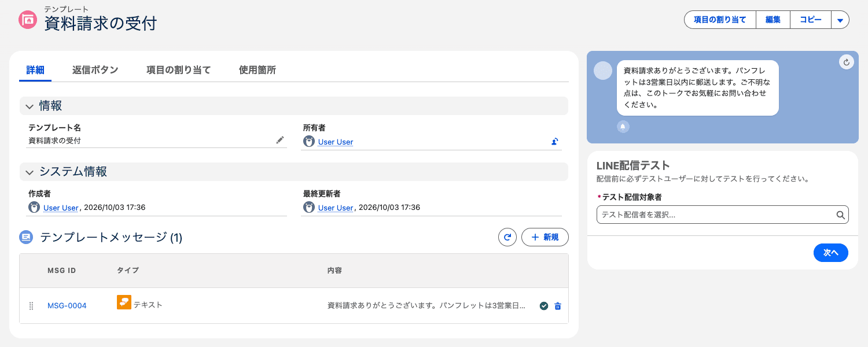The width and height of the screenshot is (868, 347).
Task: Create a new template message with 新規
Action: pyautogui.click(x=545, y=237)
